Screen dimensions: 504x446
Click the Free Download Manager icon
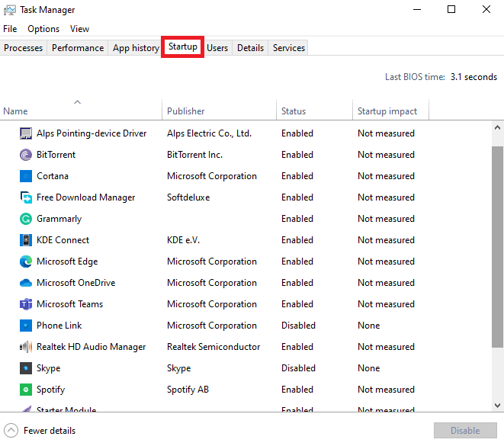coord(26,197)
